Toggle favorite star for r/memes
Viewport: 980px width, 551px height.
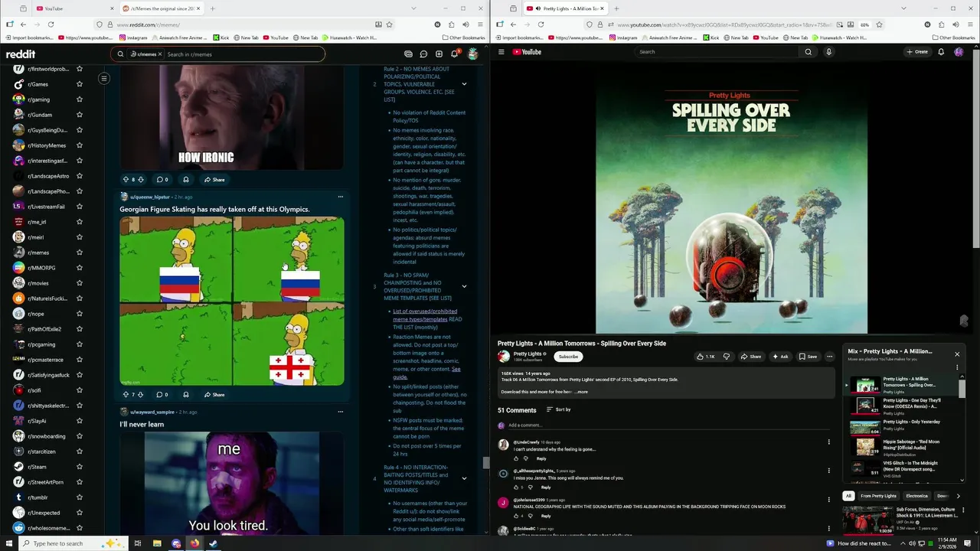[79, 253]
